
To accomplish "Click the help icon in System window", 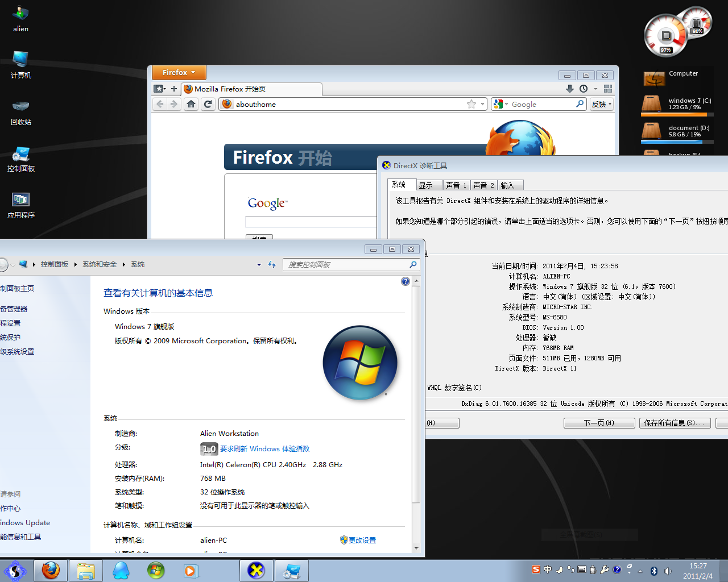I will (x=406, y=281).
